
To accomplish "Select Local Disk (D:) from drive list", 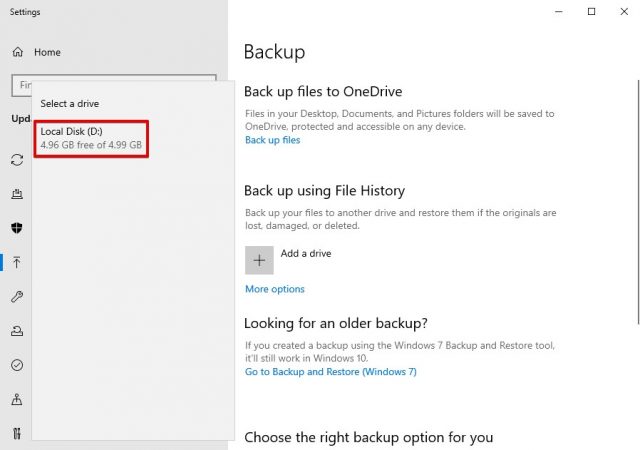I will coord(91,138).
